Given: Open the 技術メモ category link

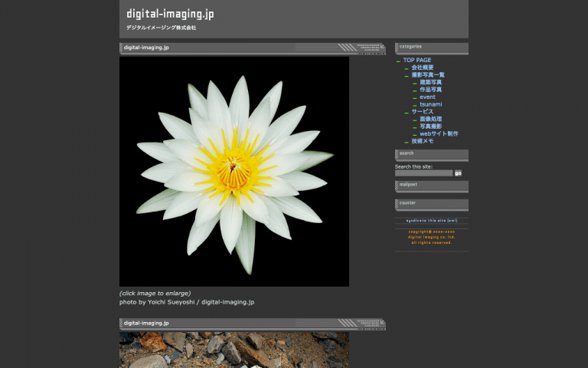Looking at the screenshot, I should point(423,141).
